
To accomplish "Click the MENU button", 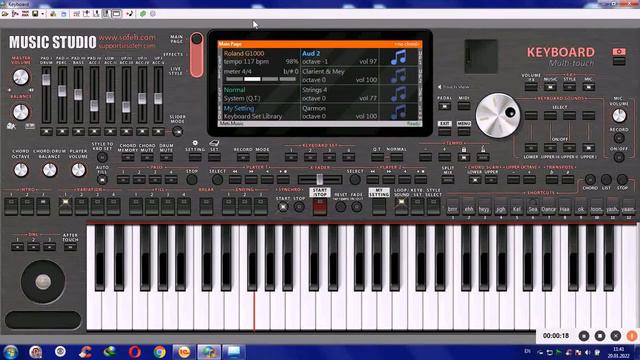I will pyautogui.click(x=464, y=131).
